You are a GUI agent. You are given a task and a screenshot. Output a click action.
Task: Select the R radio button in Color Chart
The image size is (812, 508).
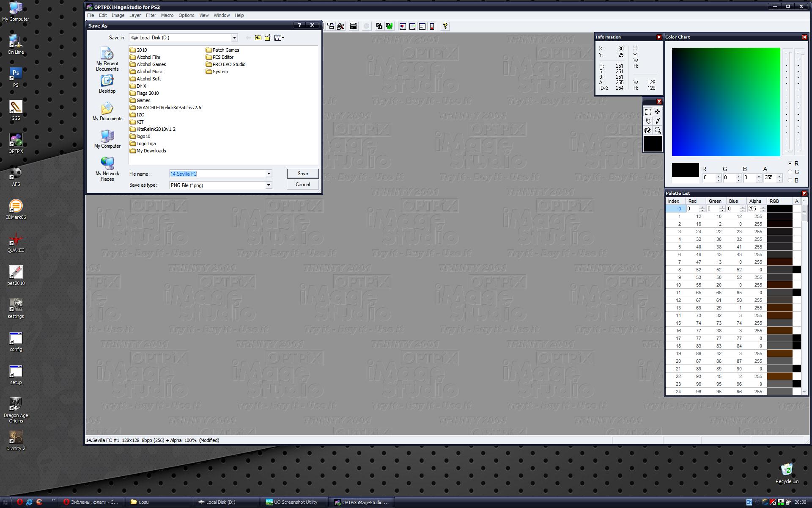[790, 163]
